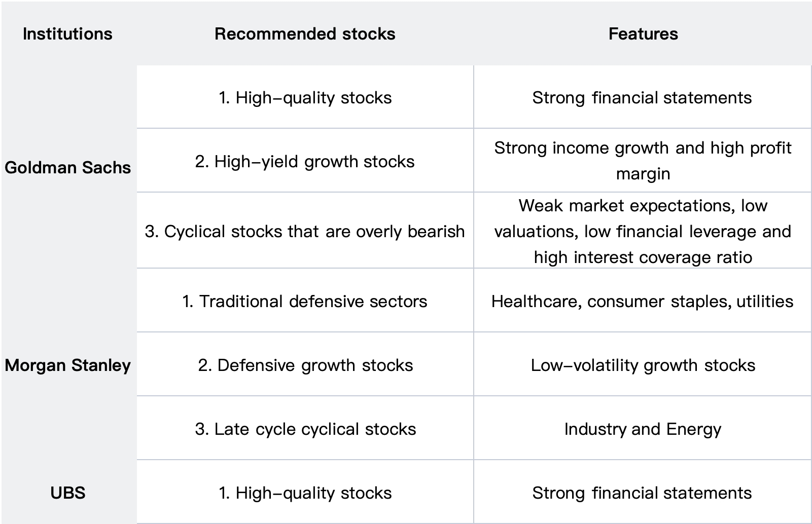
Task: Click UBS's High-quality stocks cell
Action: click(x=305, y=493)
